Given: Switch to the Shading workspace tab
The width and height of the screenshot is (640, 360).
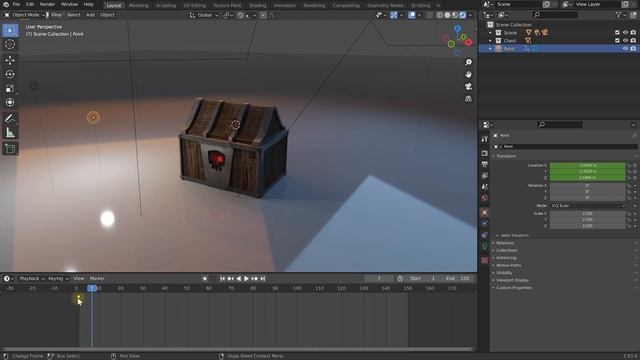Looking at the screenshot, I should pos(258,5).
